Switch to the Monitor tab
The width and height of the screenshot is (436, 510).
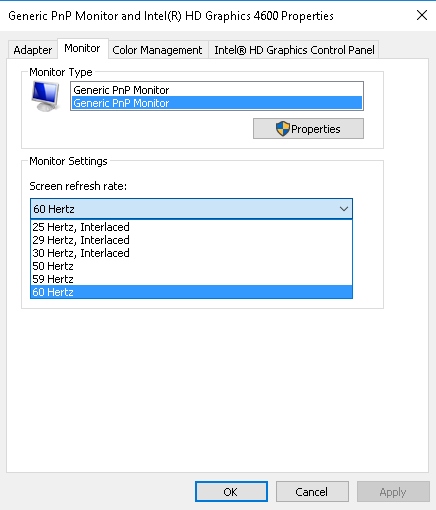[82, 49]
